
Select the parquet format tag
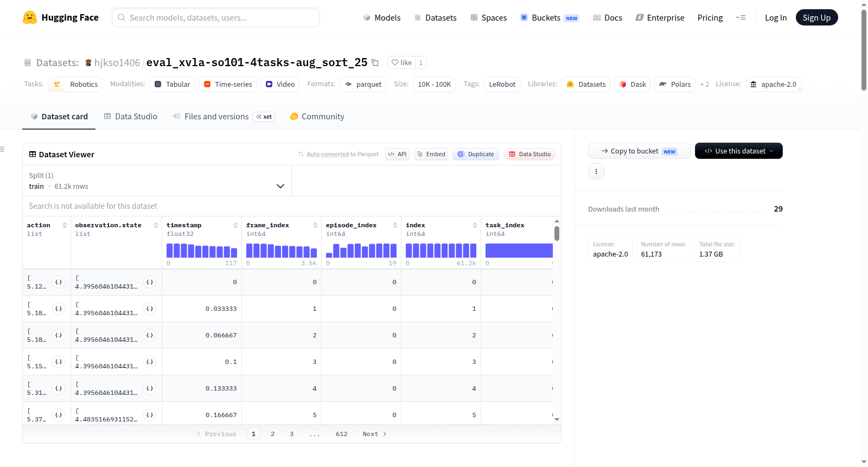coord(363,84)
